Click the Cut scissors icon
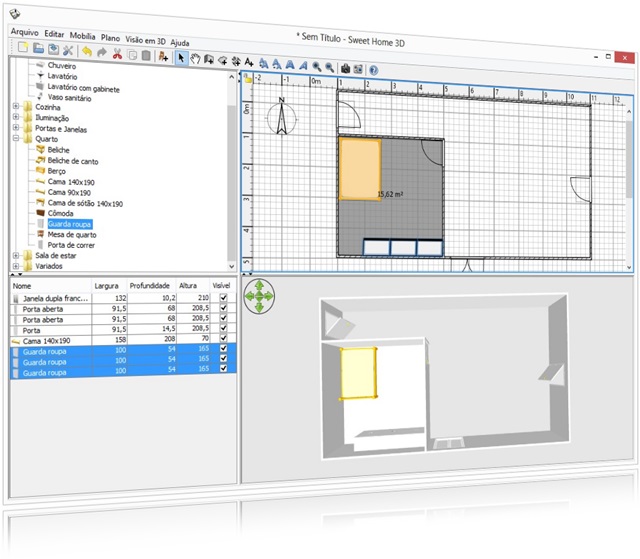This screenshot has width=640, height=559. click(x=117, y=49)
